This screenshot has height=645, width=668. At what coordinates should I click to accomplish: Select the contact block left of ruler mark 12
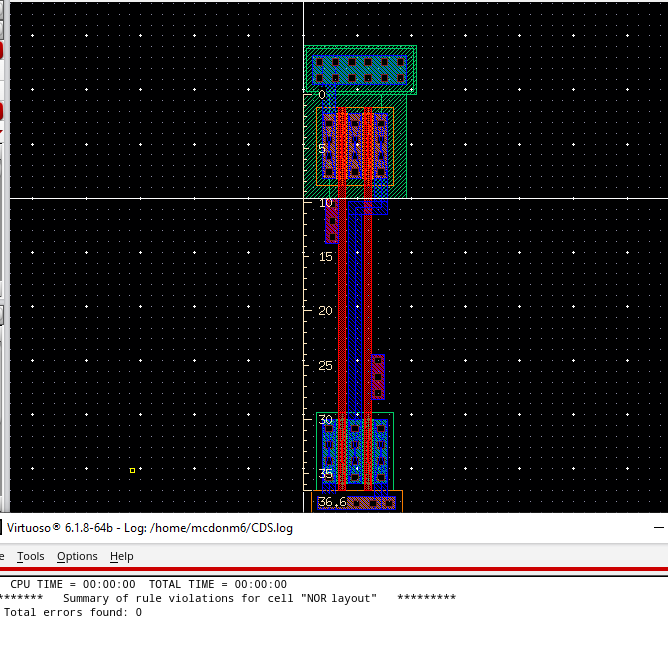coord(332,221)
